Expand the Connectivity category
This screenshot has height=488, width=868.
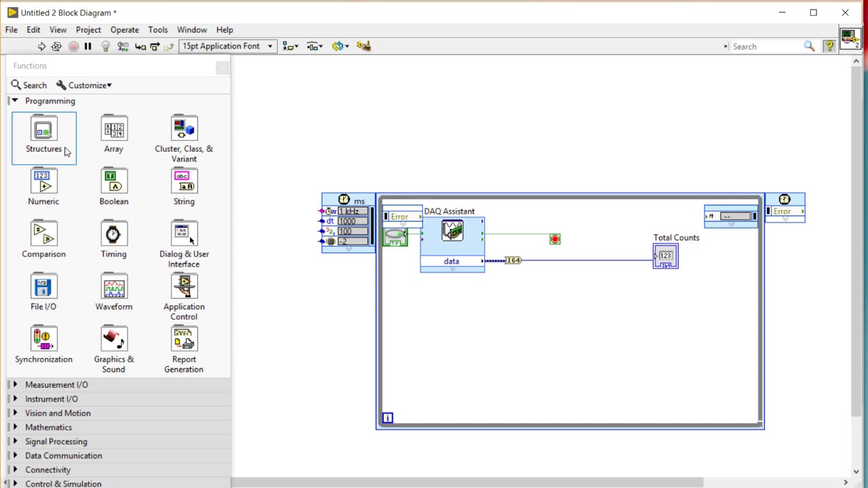[x=15, y=470]
